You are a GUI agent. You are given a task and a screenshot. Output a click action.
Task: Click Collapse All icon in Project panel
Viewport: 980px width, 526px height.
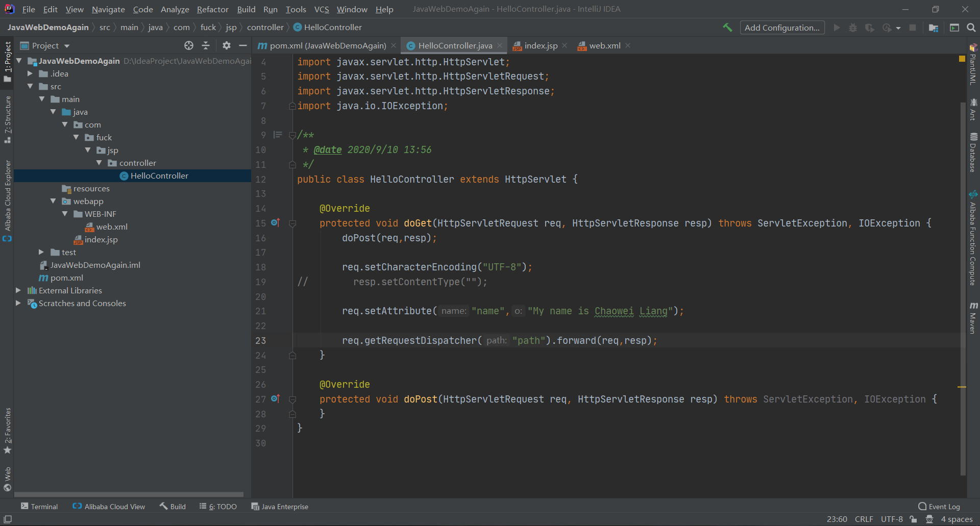pos(206,45)
